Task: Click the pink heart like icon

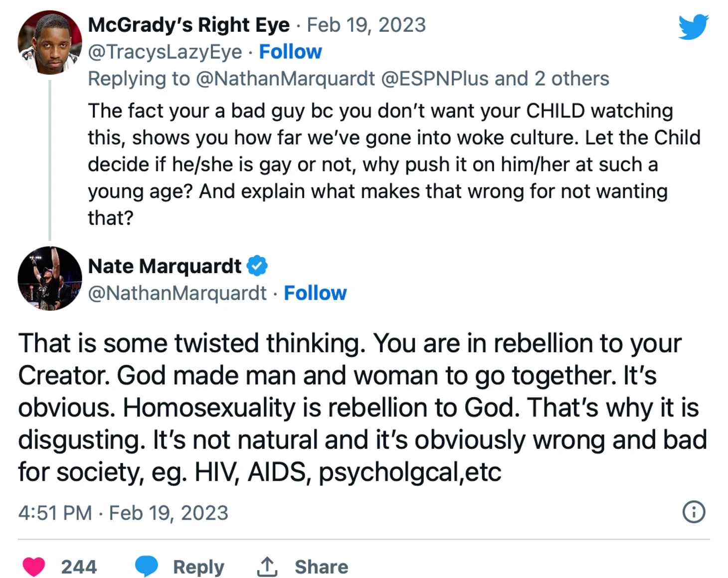Action: tap(34, 567)
